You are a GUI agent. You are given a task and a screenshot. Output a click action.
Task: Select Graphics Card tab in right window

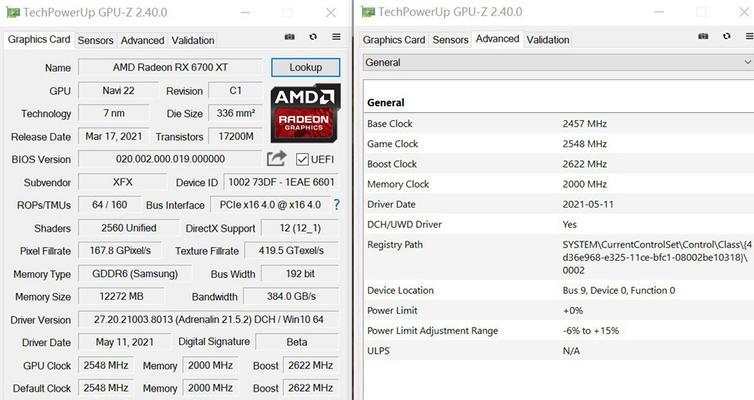point(394,40)
